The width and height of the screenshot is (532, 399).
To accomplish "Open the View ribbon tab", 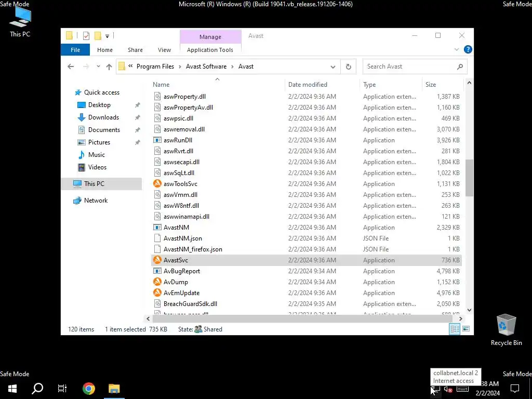I will pos(164,50).
